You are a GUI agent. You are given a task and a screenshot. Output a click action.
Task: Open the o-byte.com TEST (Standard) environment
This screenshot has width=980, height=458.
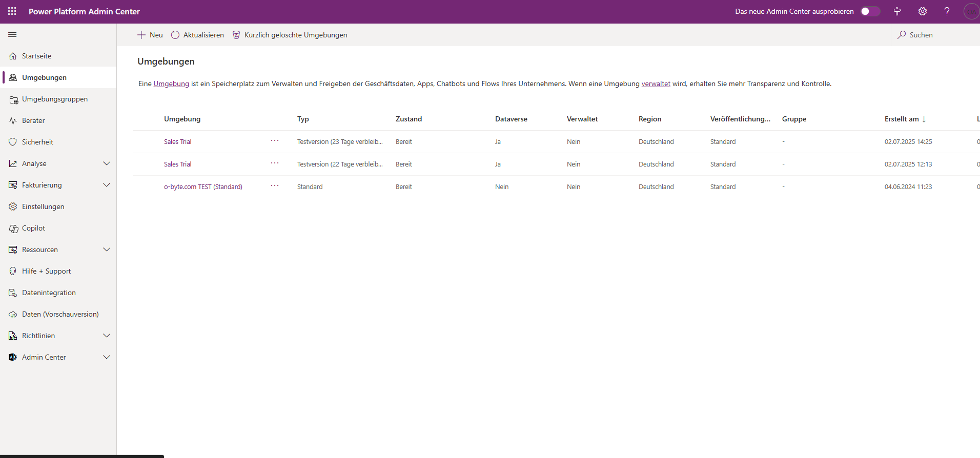pos(203,187)
